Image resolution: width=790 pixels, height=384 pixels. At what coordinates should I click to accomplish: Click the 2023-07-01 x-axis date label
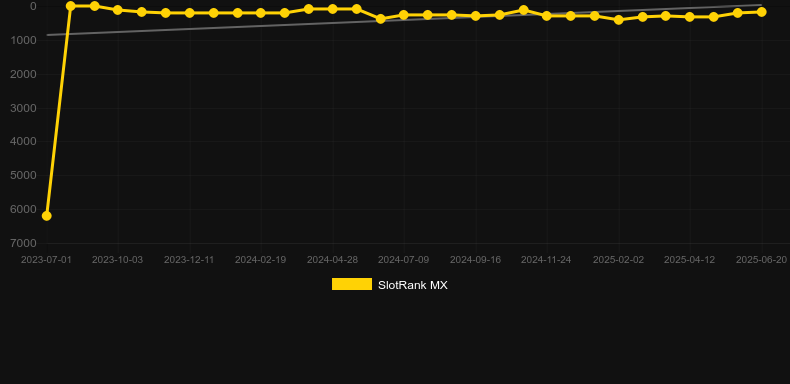pos(46,260)
